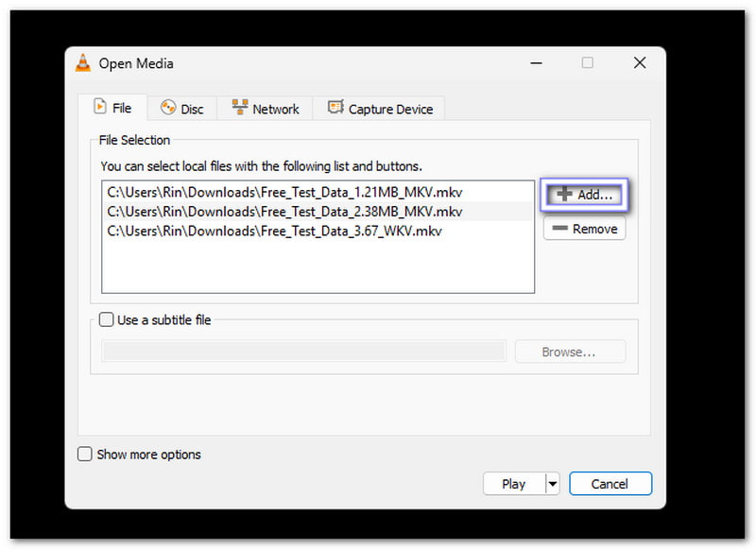The width and height of the screenshot is (756, 550).
Task: Click the Disc tab disc icon
Action: point(168,109)
